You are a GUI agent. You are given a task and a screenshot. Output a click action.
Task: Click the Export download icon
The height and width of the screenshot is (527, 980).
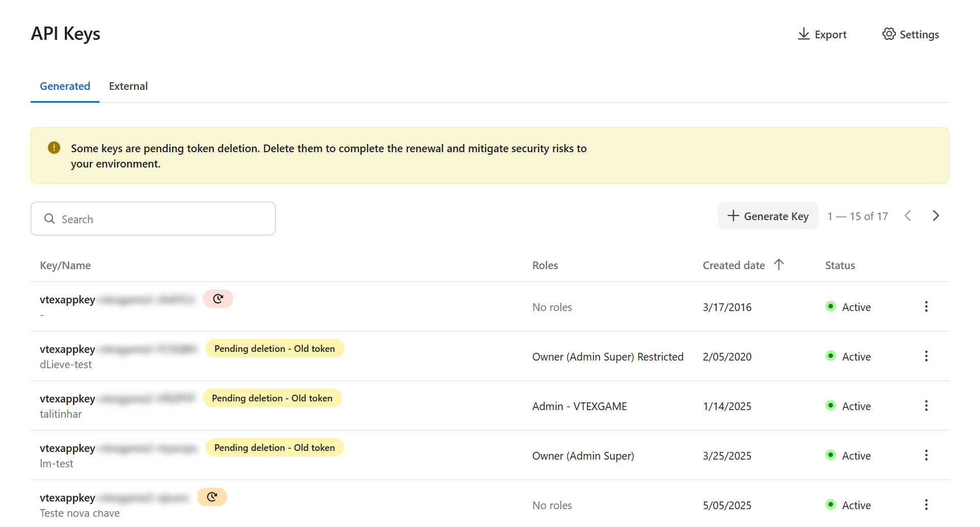(804, 34)
